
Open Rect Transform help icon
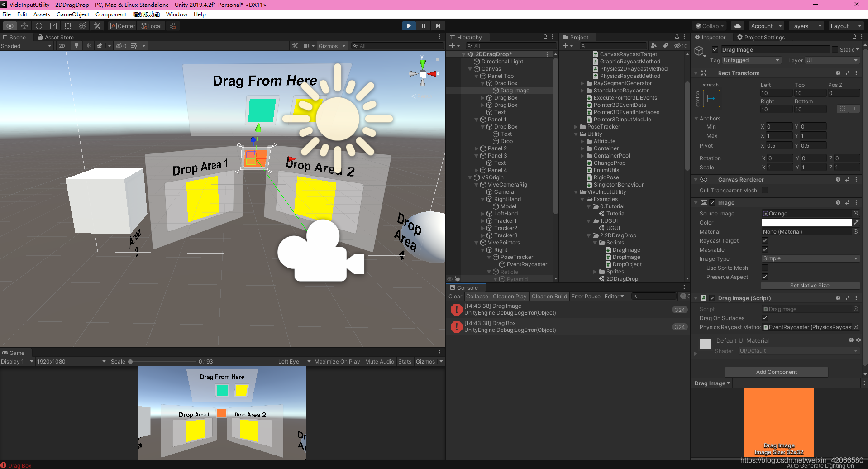pyautogui.click(x=838, y=73)
